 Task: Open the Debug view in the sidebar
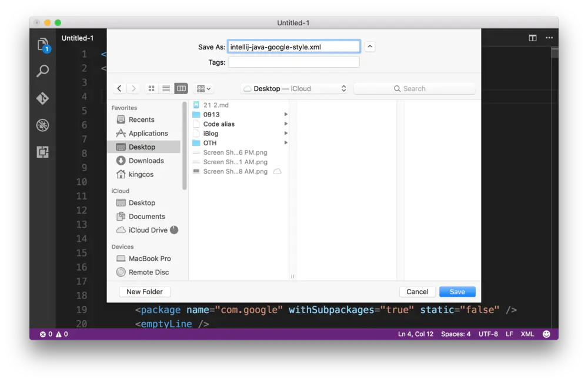click(42, 125)
